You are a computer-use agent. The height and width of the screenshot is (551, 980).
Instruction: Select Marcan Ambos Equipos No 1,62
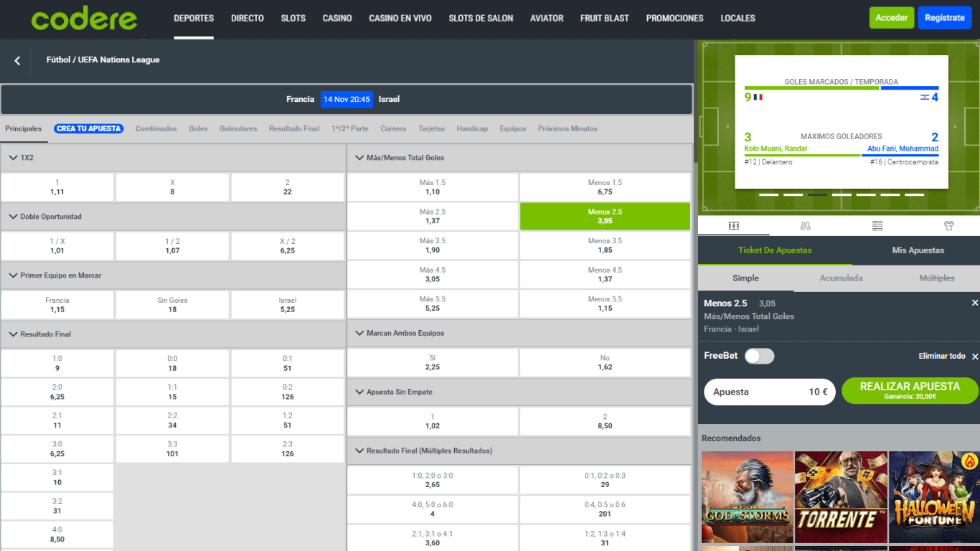pos(605,362)
